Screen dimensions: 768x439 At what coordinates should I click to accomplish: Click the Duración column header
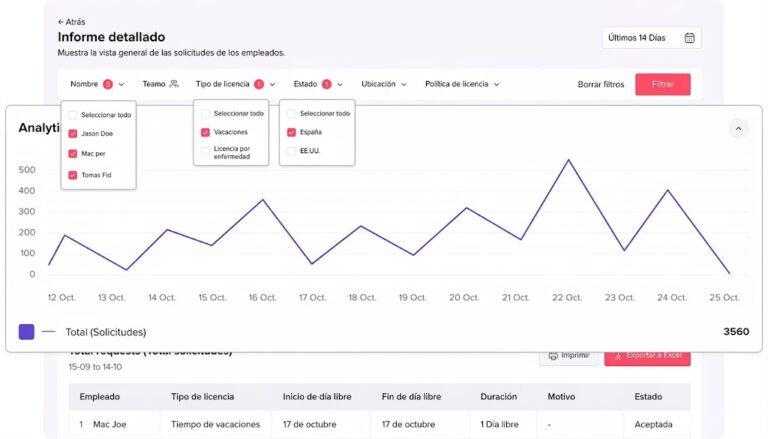[499, 397]
